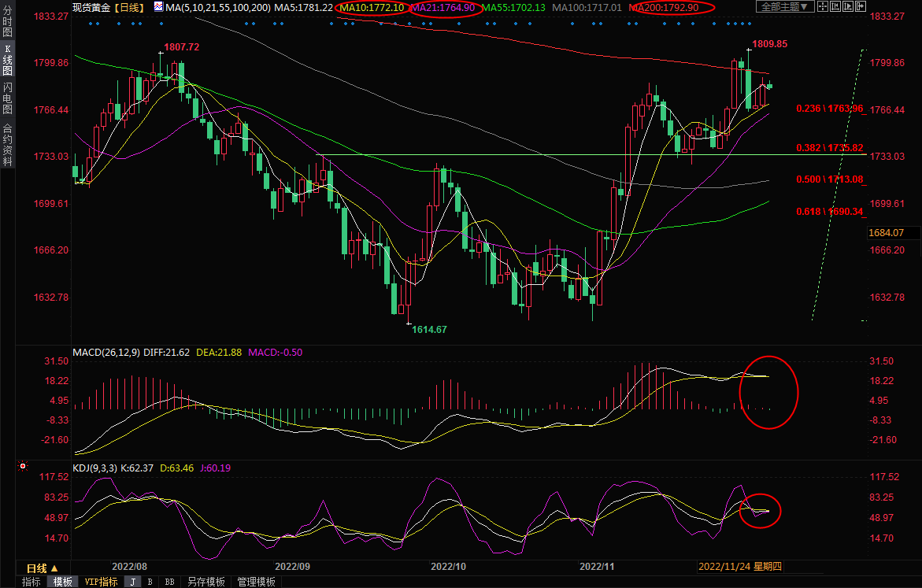
Task: Toggle the BB indicator button
Action: tap(168, 582)
